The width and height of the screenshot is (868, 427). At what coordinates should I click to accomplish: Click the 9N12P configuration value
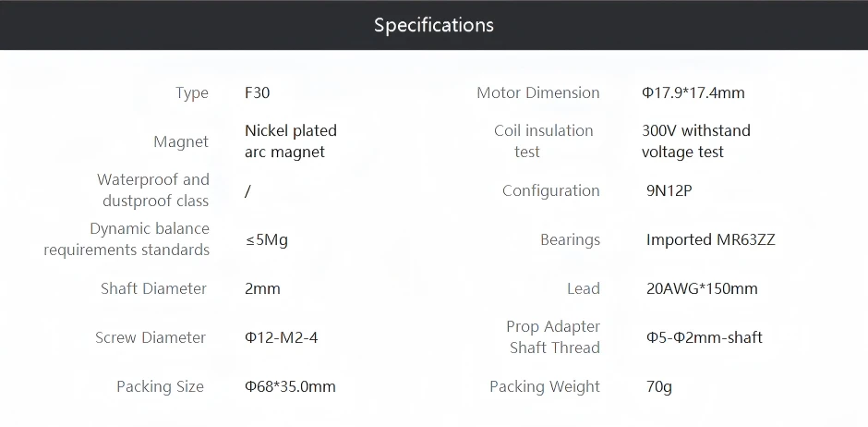[x=669, y=190]
